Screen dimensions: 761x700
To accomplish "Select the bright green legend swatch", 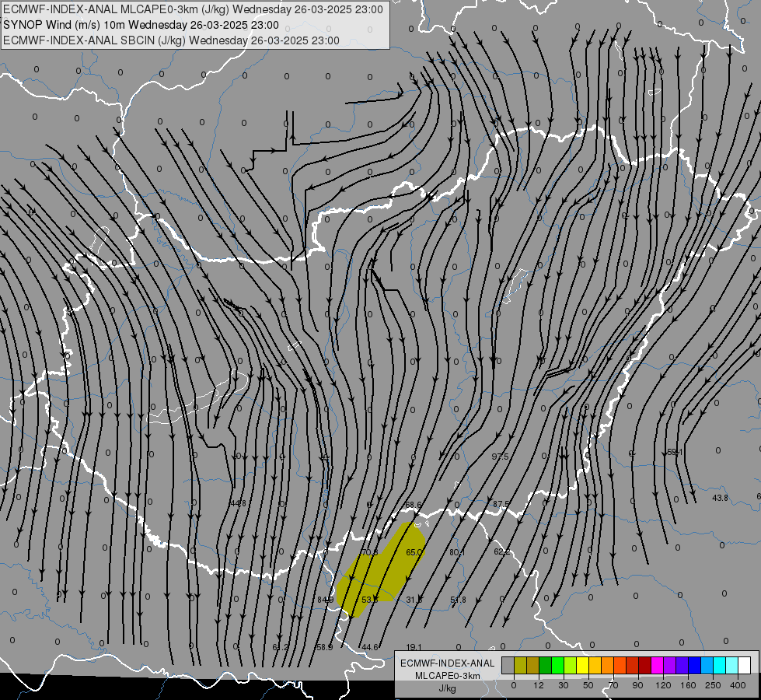I will 558,665.
